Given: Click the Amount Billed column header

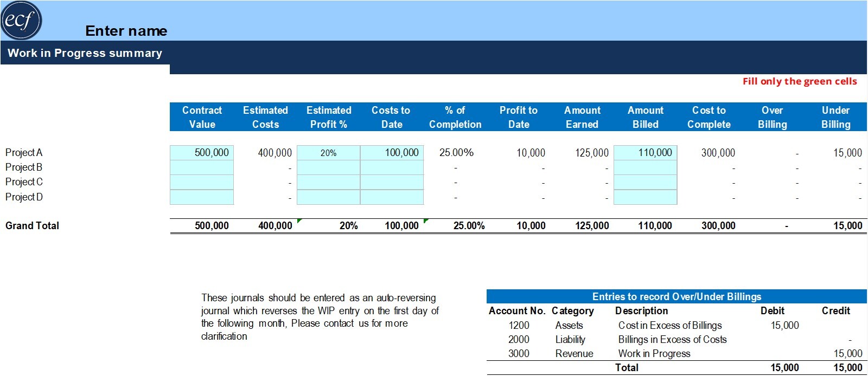Looking at the screenshot, I should (x=646, y=117).
